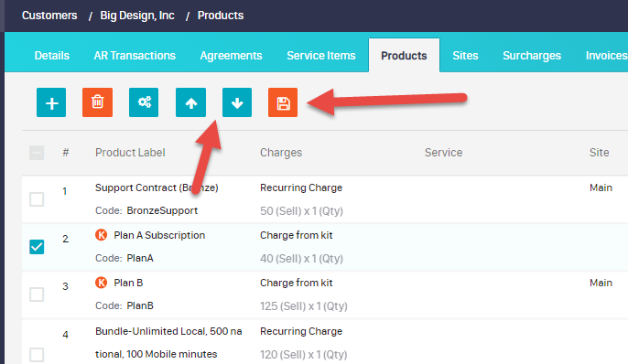Click the kit icon beside Plan A Subscription

[102, 235]
